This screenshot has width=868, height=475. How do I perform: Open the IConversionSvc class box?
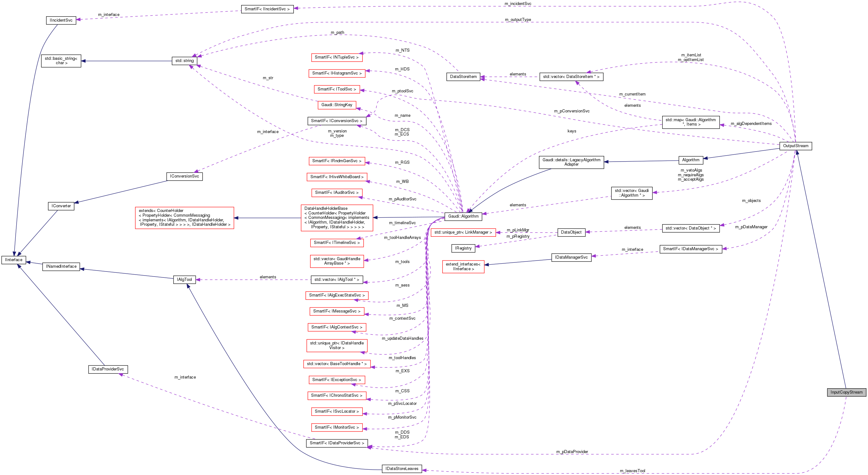(184, 176)
